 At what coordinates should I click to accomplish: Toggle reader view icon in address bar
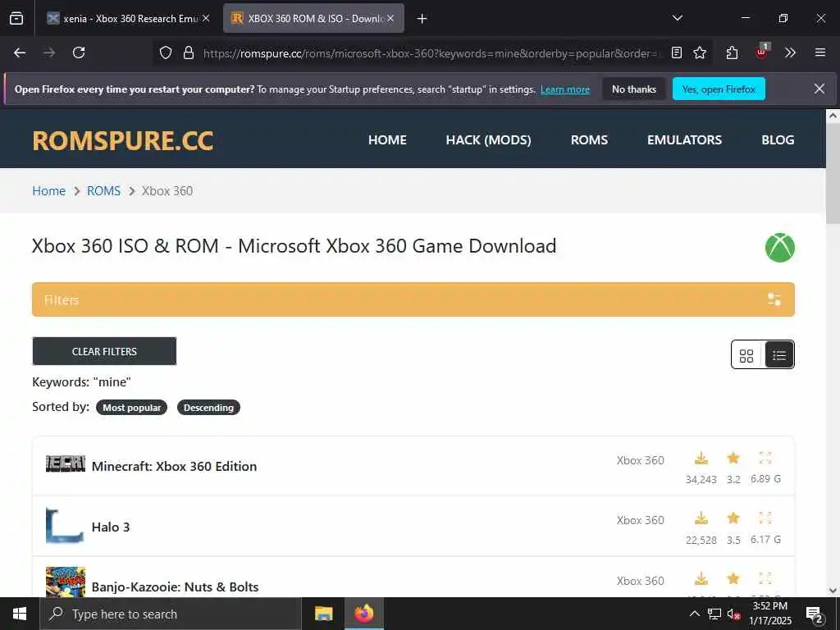[x=677, y=52]
